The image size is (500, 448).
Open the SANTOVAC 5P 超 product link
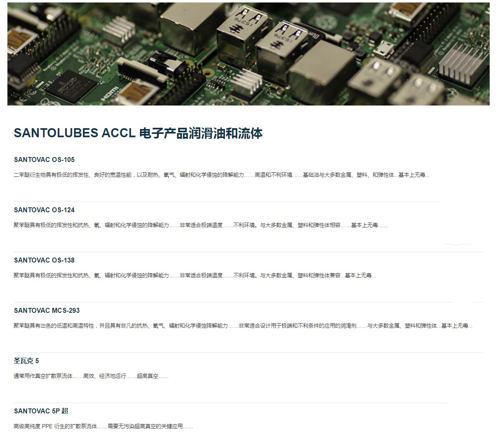pyautogui.click(x=41, y=411)
